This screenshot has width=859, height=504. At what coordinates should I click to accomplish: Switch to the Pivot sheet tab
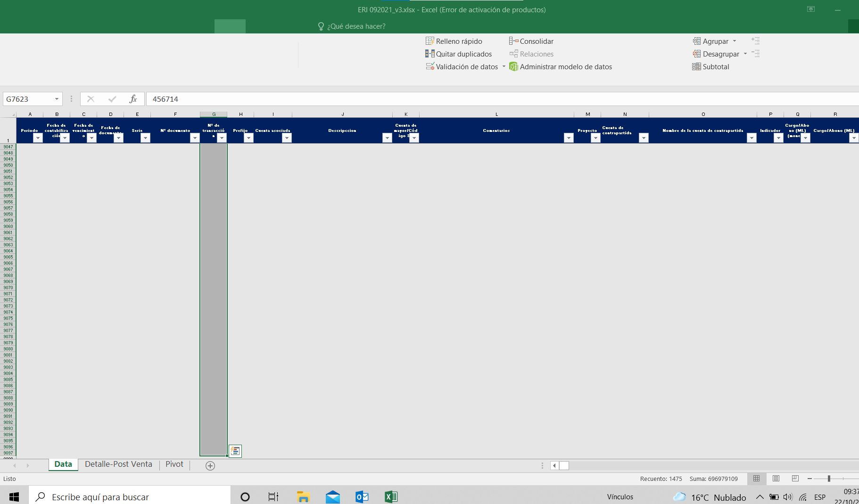[x=174, y=464]
